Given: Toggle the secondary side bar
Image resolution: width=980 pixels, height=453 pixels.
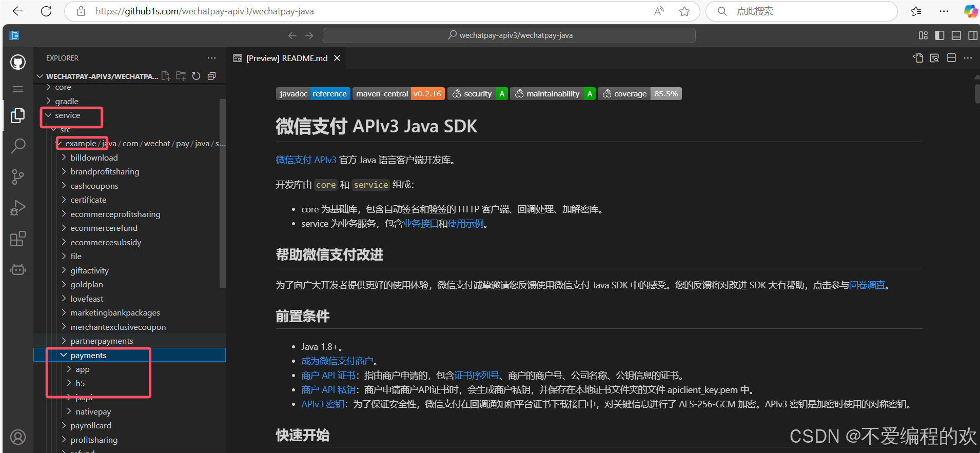Looking at the screenshot, I should (x=973, y=35).
